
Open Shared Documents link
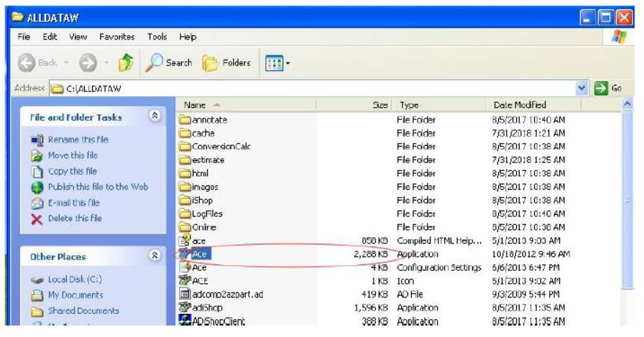(x=83, y=310)
